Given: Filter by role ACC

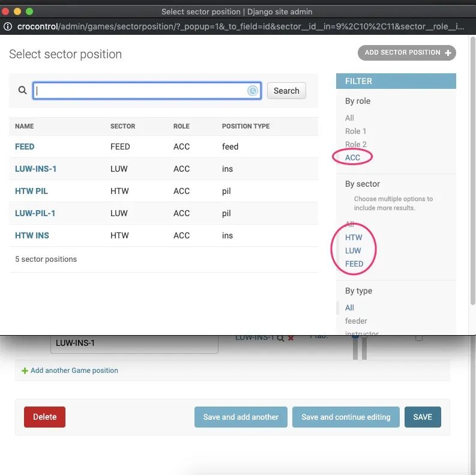Looking at the screenshot, I should (352, 157).
